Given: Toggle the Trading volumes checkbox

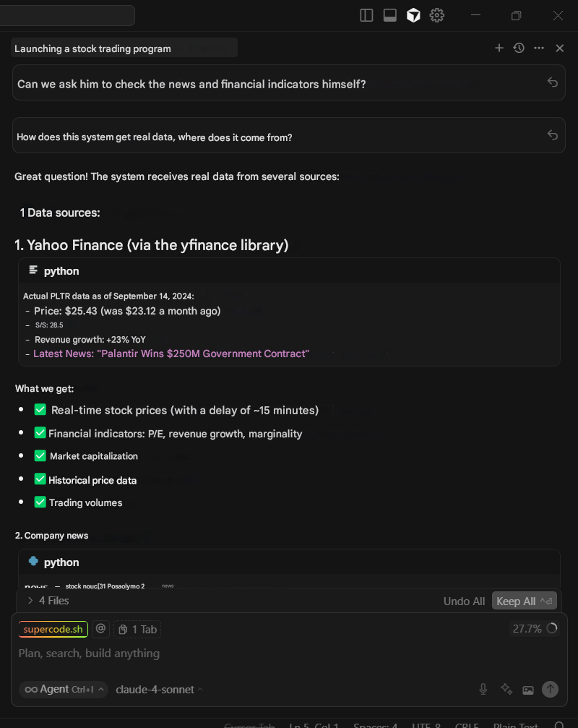Looking at the screenshot, I should tap(40, 502).
